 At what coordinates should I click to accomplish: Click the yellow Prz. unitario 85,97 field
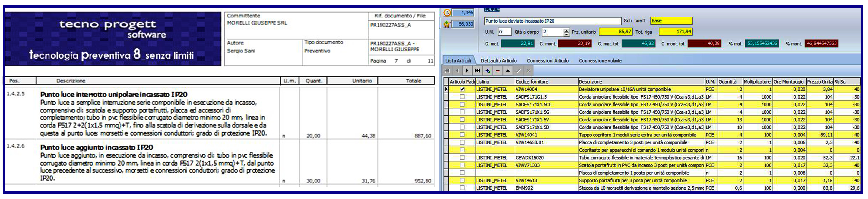click(x=615, y=32)
